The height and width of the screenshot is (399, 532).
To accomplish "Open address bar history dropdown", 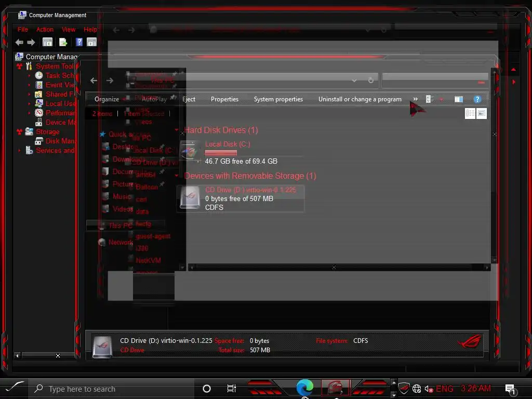I will pos(354,81).
